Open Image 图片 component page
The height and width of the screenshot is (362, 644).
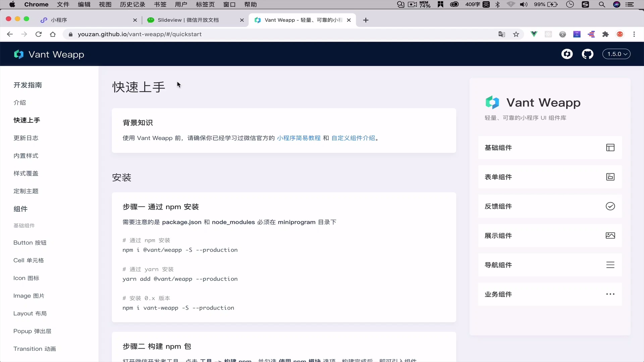29,296
